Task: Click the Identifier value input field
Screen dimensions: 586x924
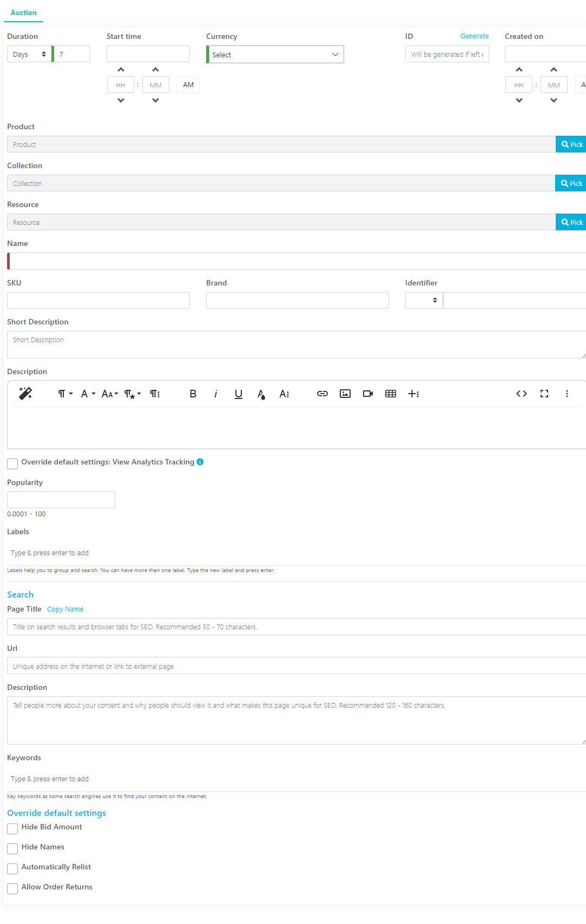Action: click(x=515, y=300)
